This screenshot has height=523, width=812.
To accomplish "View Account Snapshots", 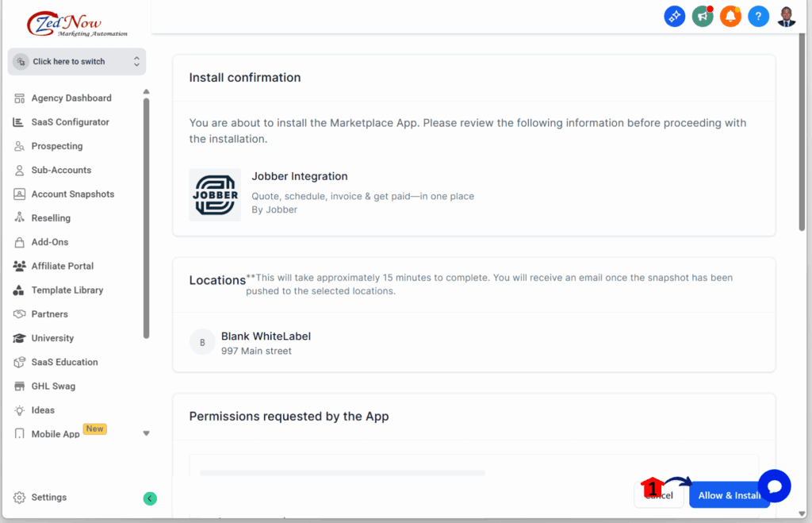I will 74,194.
